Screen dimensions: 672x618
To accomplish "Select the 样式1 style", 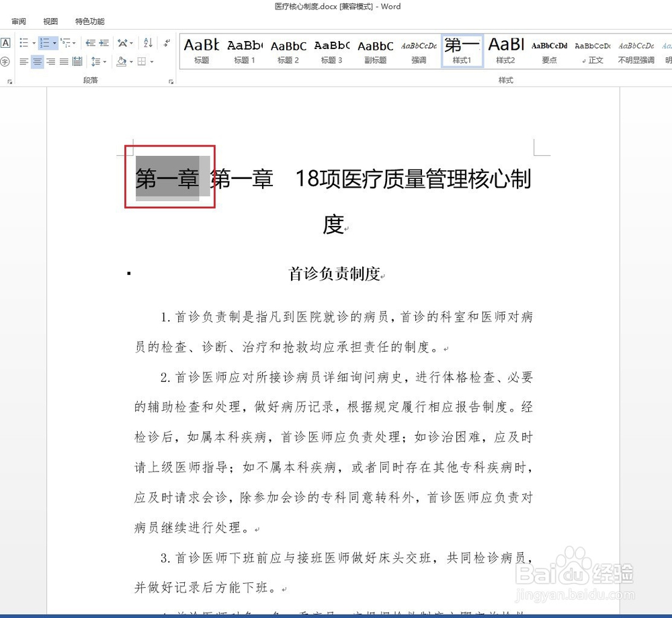I will (x=462, y=51).
